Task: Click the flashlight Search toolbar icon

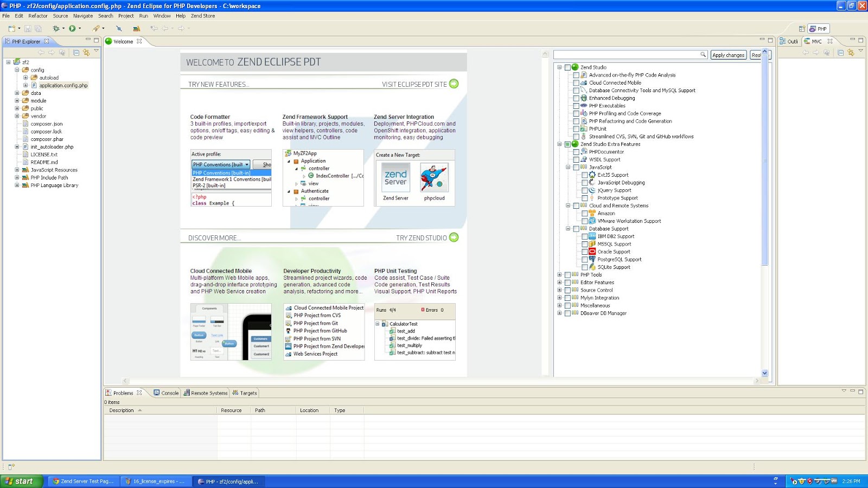Action: [x=96, y=29]
